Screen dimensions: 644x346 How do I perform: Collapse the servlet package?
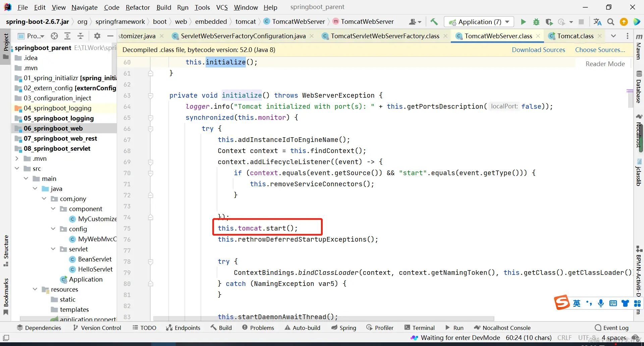tap(53, 249)
